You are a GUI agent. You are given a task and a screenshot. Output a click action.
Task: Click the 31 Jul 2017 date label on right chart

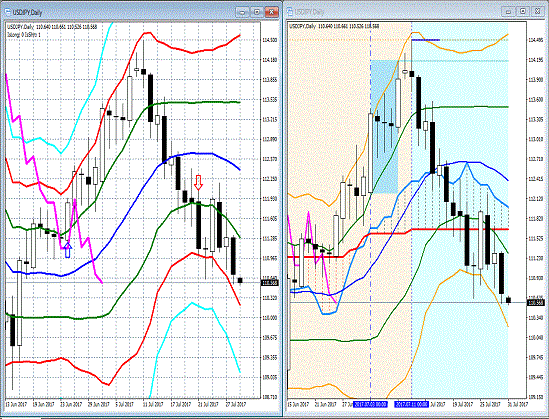pos(517,404)
